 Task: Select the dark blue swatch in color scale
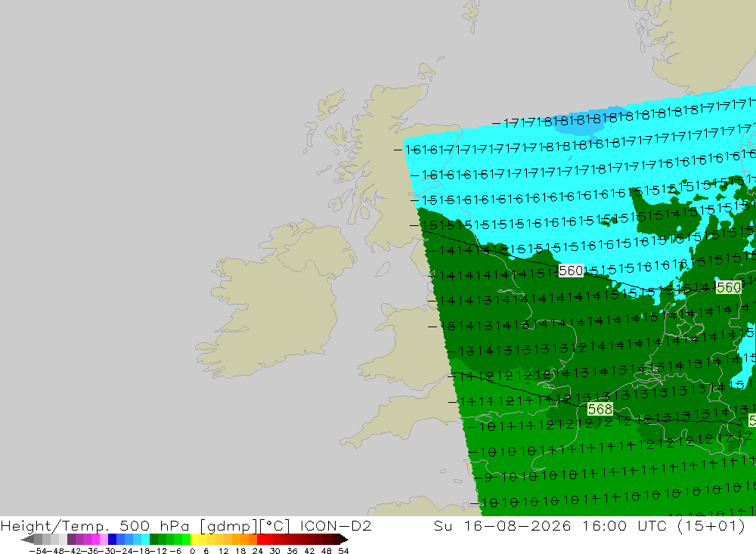coord(112,539)
